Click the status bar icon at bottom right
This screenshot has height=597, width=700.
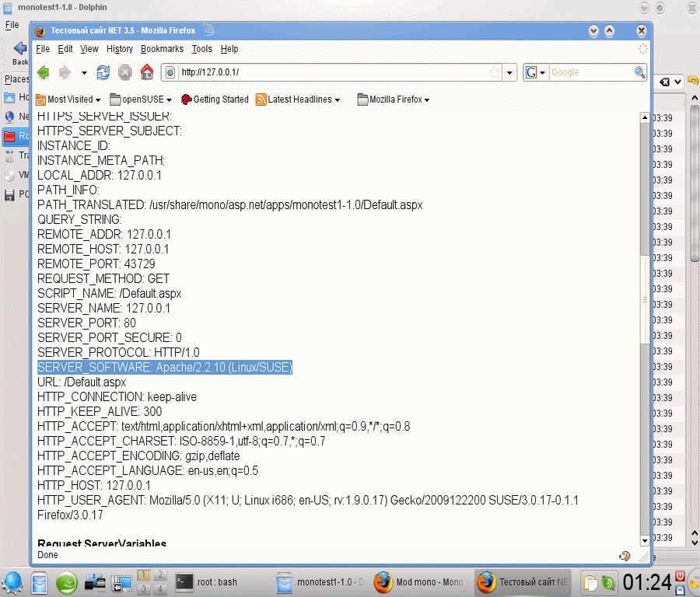click(x=625, y=556)
